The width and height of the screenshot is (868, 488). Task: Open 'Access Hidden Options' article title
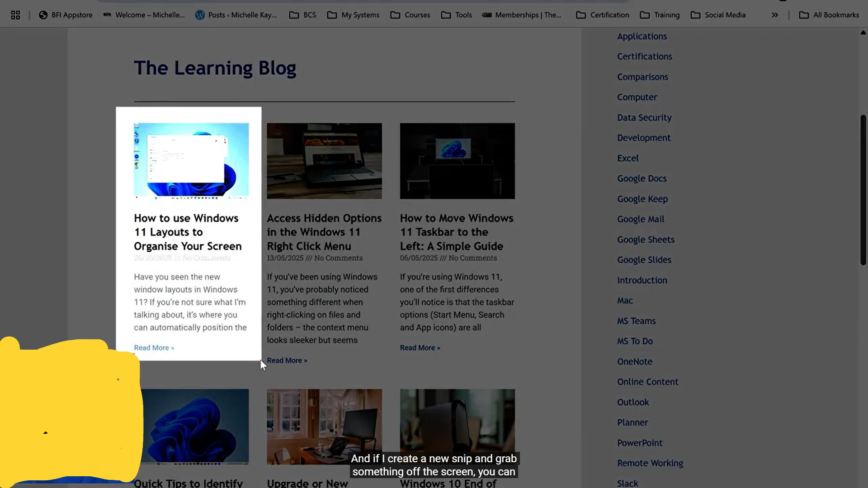(x=324, y=232)
